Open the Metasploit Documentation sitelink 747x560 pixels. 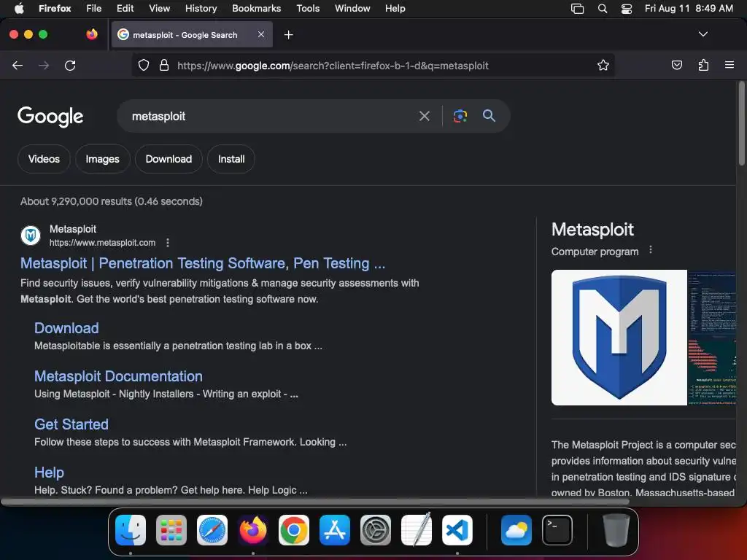(x=118, y=376)
